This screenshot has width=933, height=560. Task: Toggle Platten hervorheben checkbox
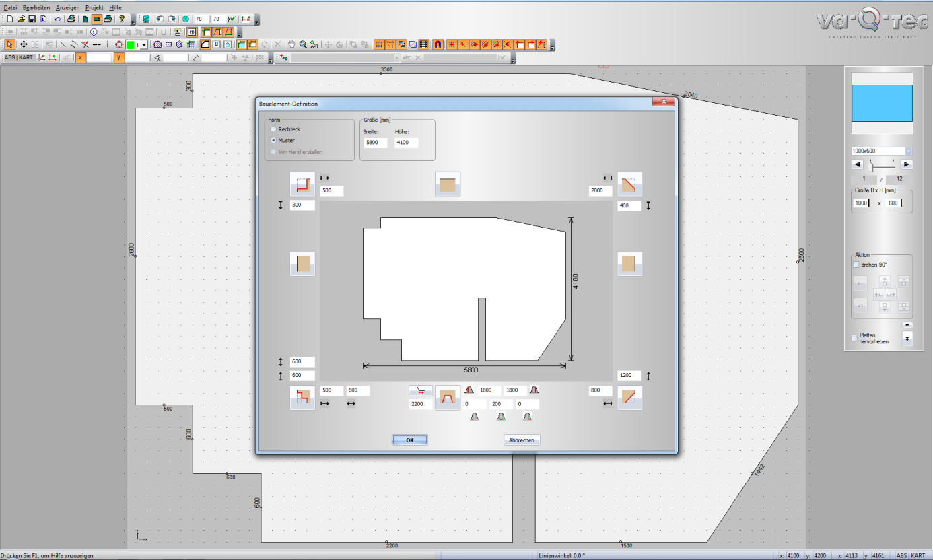[x=856, y=337]
